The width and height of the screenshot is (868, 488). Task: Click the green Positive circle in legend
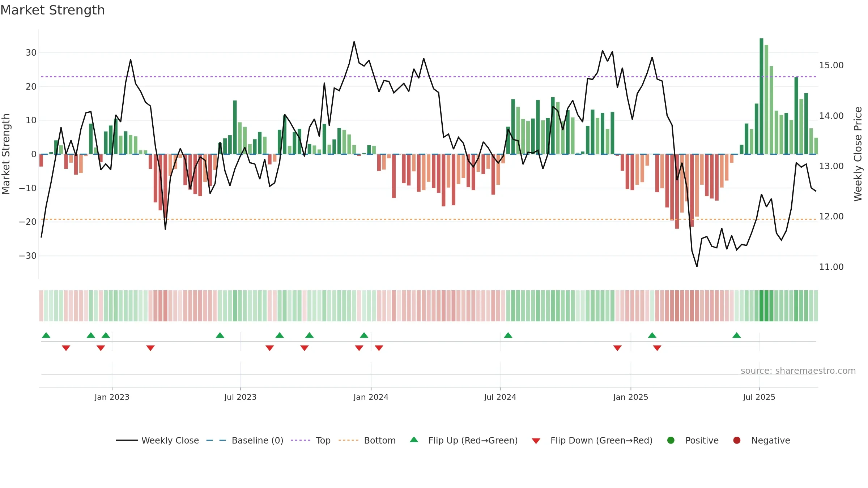(x=671, y=440)
